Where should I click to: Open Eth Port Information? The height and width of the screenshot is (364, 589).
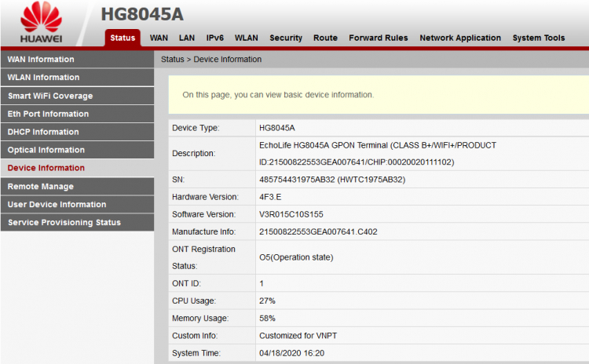[78, 114]
